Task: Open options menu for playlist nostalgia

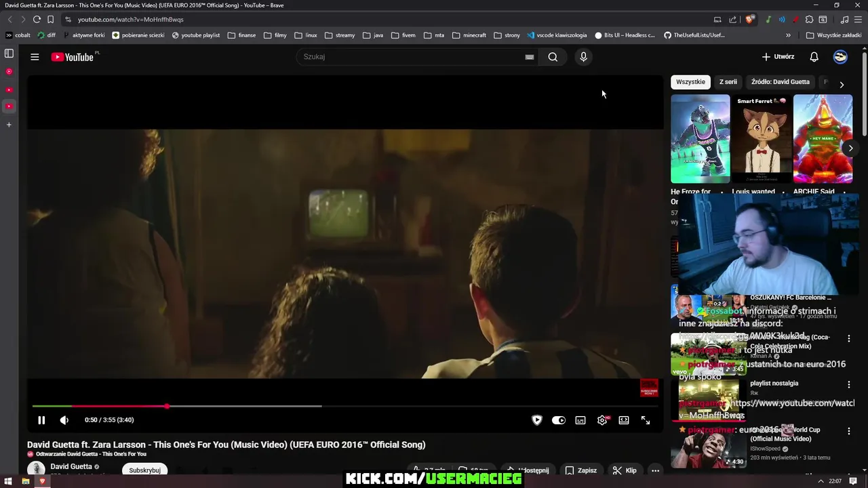Action: click(x=848, y=384)
